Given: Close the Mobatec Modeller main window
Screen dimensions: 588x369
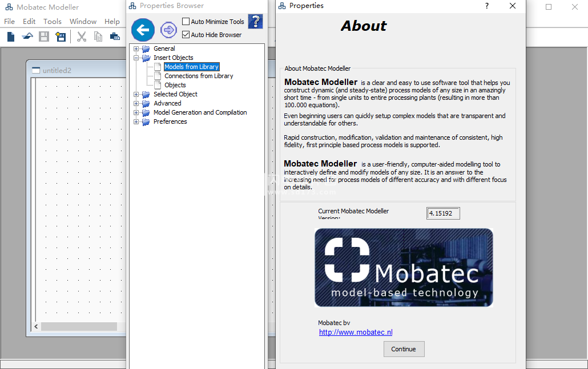Looking at the screenshot, I should 574,7.
